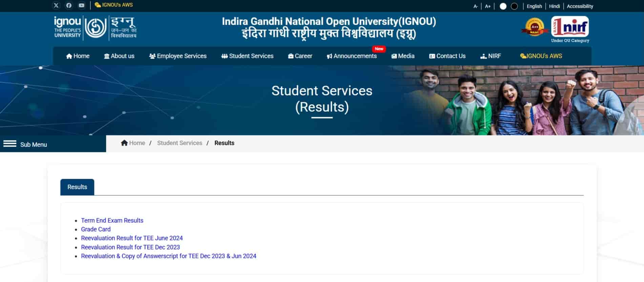
Task: Open IGNOU's Facebook page icon
Action: 69,5
